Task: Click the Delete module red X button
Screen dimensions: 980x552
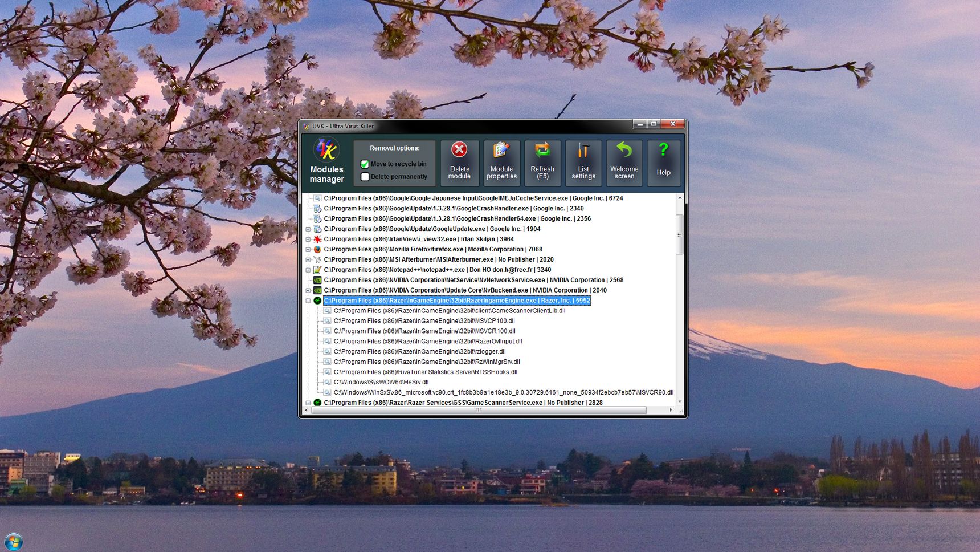Action: click(x=459, y=163)
